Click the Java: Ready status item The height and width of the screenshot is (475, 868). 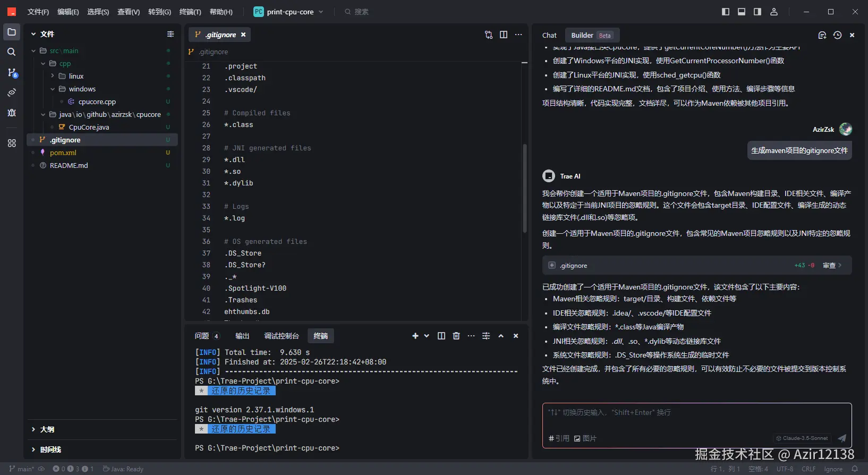point(123,469)
